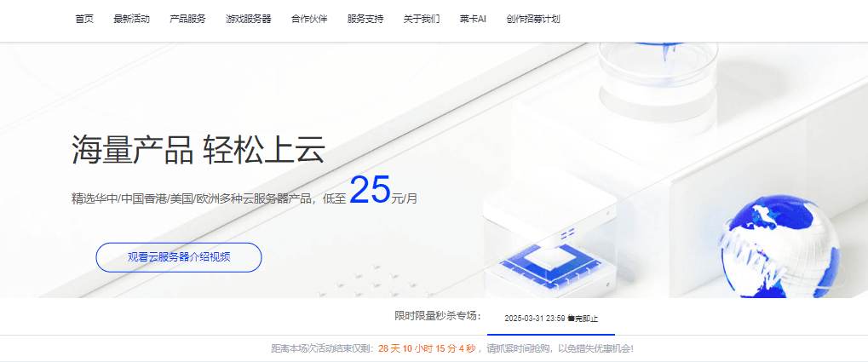Click the 请抓紧时间抢购 reminder text
The image size is (868, 362).
click(513, 348)
